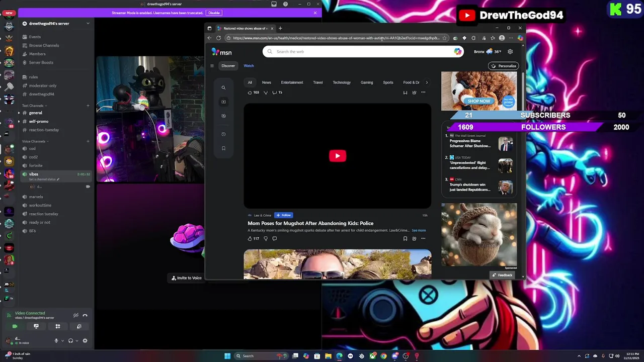Select the News category tab
Image resolution: width=644 pixels, height=362 pixels.
point(267,82)
